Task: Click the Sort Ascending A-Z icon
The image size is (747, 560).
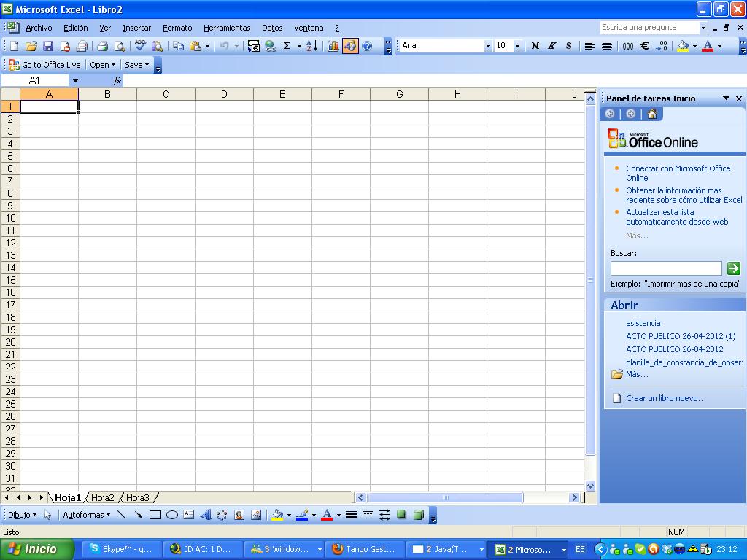Action: (x=311, y=46)
